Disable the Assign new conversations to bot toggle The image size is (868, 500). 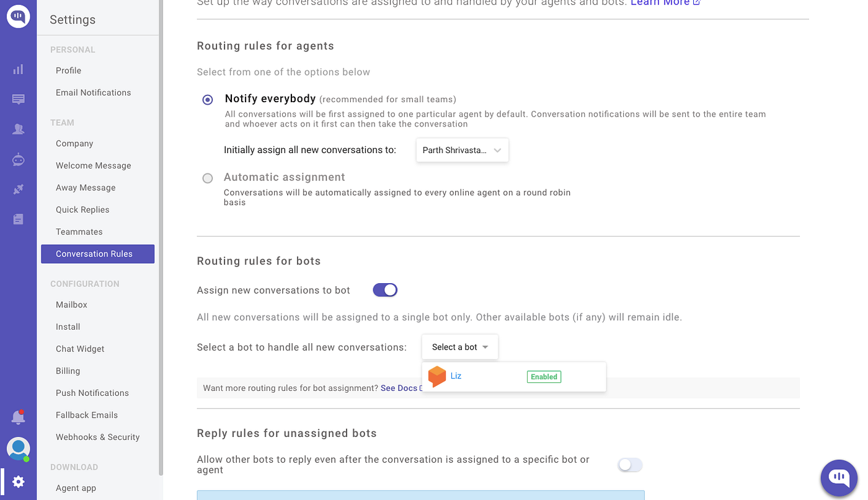385,289
